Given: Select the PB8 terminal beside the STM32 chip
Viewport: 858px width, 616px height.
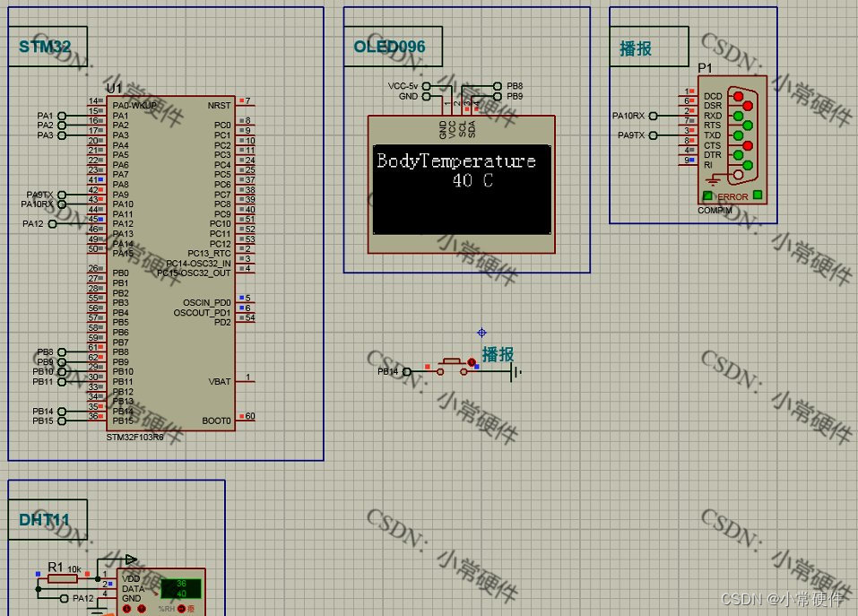Looking at the screenshot, I should [x=51, y=352].
